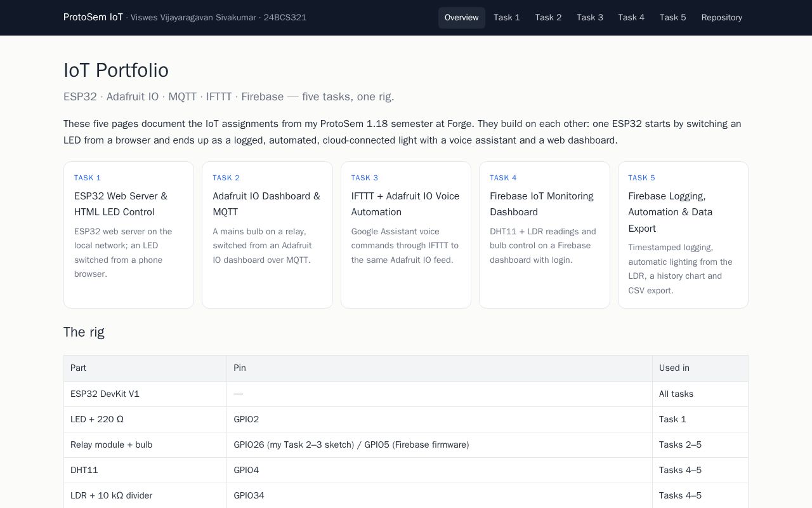Open the Repository nav link

(721, 18)
